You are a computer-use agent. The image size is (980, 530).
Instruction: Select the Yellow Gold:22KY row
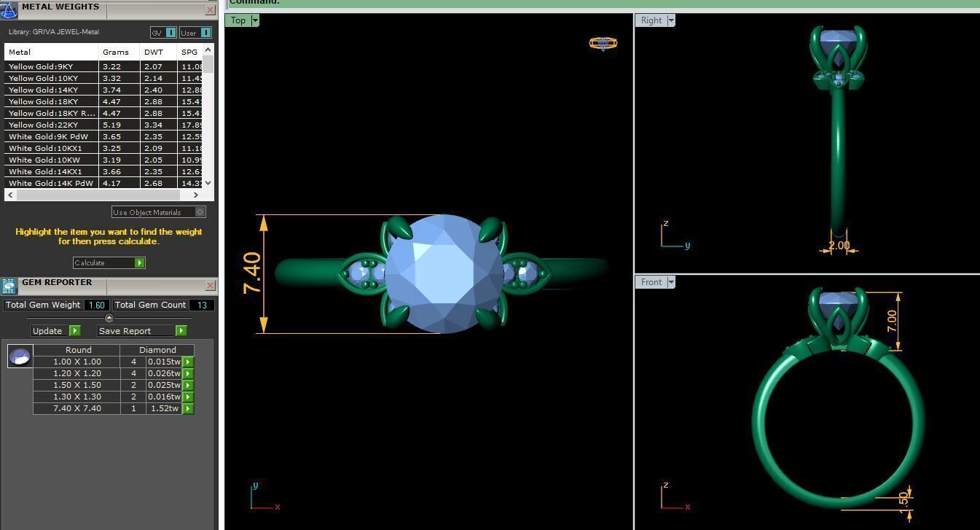coord(103,125)
